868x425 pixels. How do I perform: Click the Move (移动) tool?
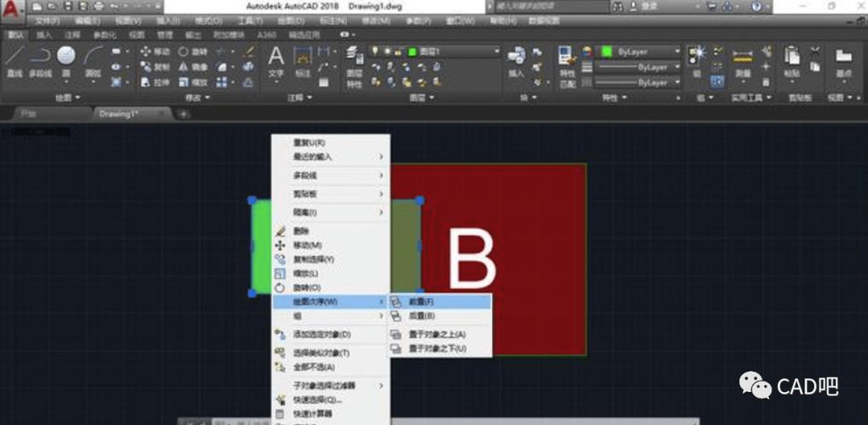point(156,52)
